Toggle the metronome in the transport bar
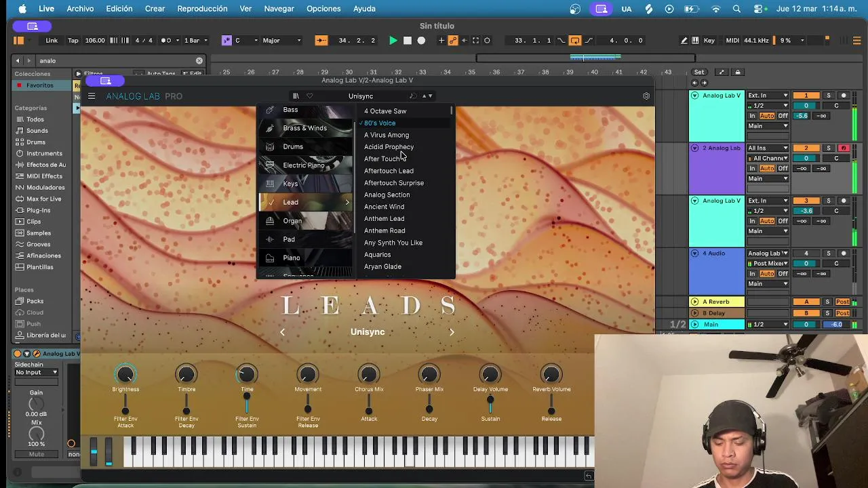This screenshot has height=488, width=868. tap(167, 41)
